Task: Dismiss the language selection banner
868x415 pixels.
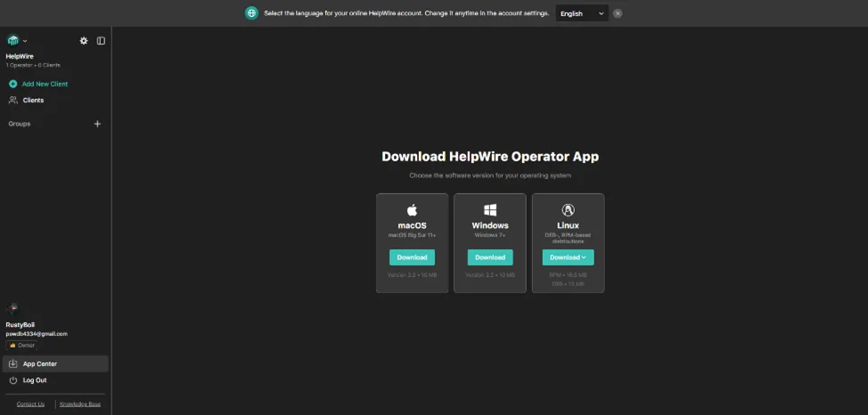Action: [x=618, y=13]
